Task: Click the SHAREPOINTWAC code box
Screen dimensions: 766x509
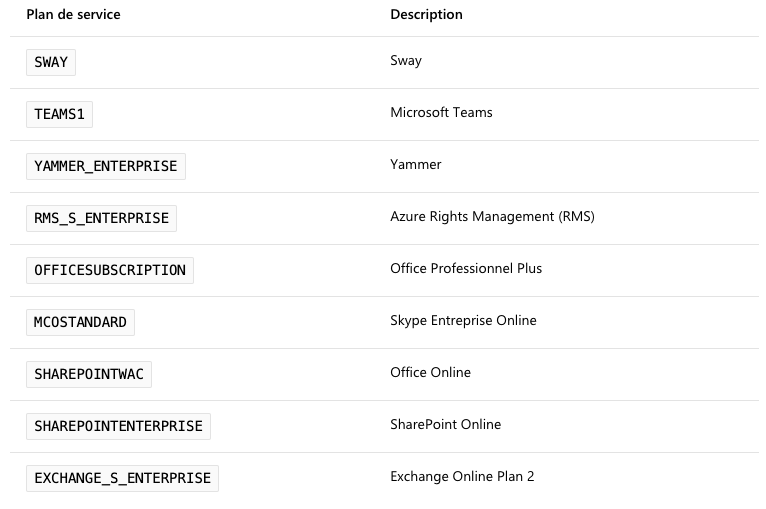Action: [89, 374]
